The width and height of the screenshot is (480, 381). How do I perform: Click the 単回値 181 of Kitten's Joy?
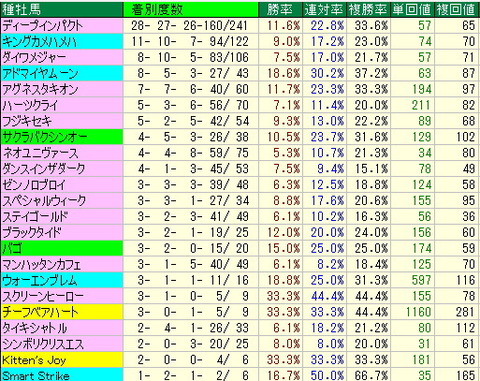click(421, 360)
